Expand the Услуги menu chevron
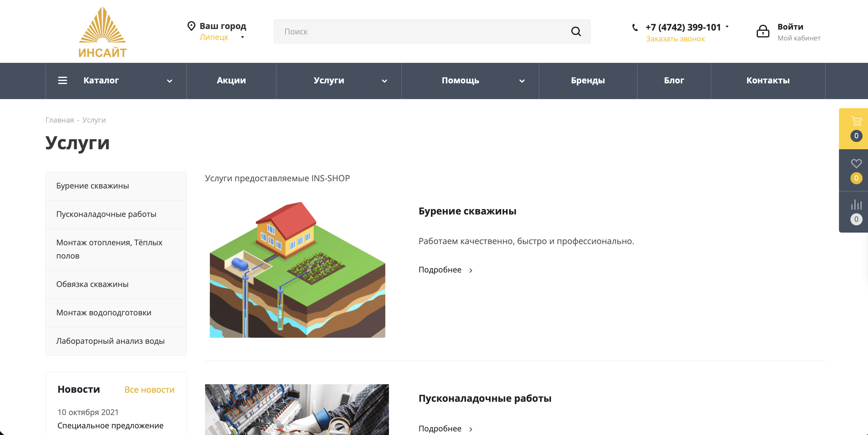This screenshot has height=435, width=868. (384, 81)
